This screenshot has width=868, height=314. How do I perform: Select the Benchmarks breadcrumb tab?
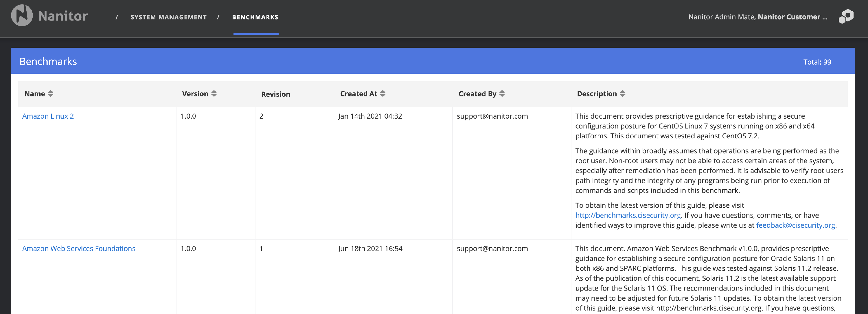tap(255, 17)
